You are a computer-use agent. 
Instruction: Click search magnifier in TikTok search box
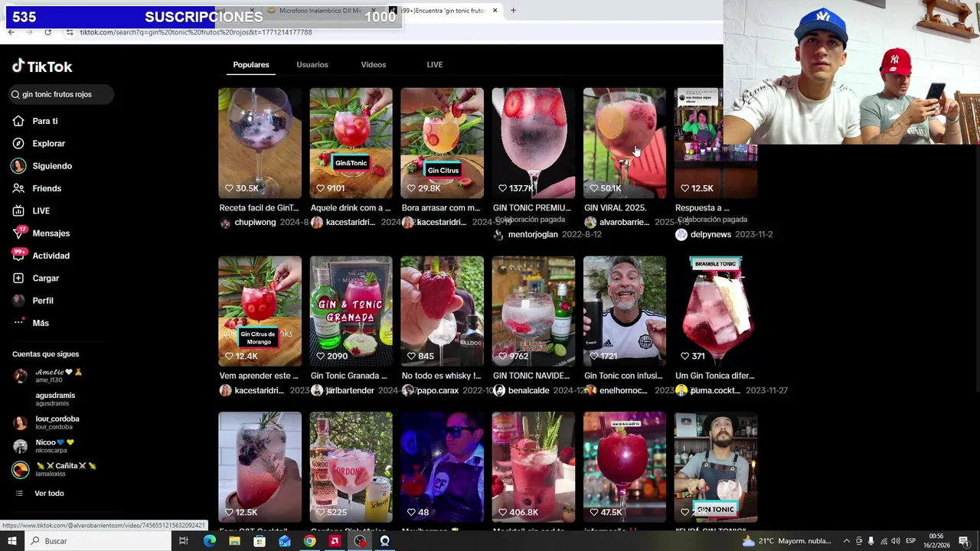(x=15, y=95)
